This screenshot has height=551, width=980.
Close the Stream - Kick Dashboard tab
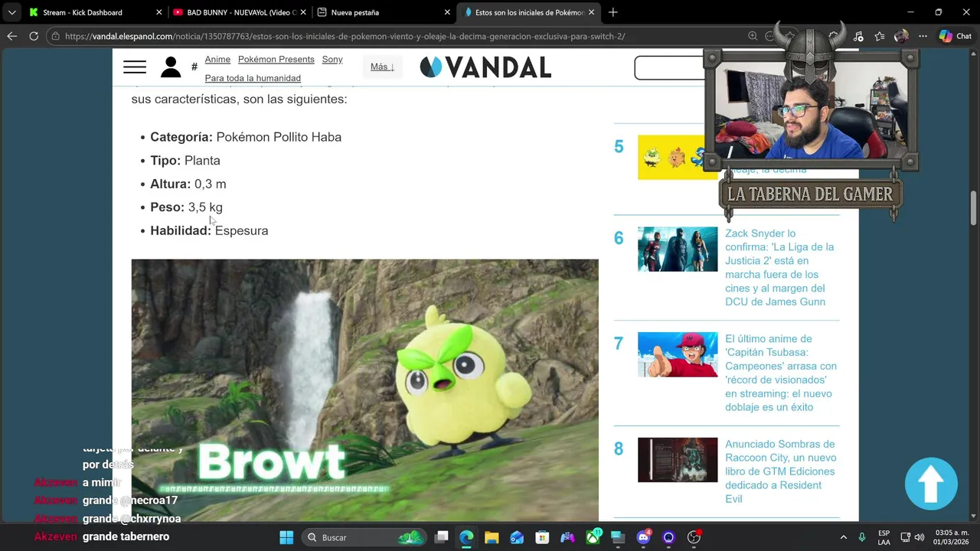pos(159,12)
